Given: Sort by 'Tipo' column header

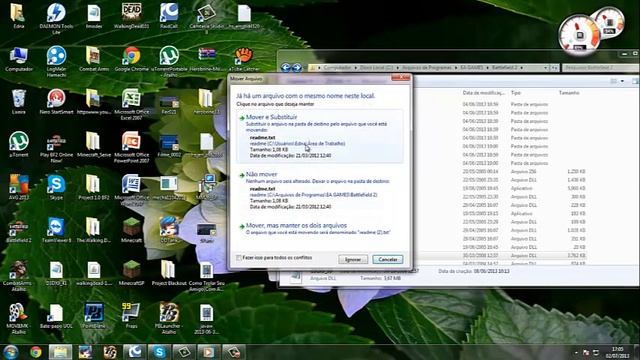Looking at the screenshot, I should click(x=516, y=93).
